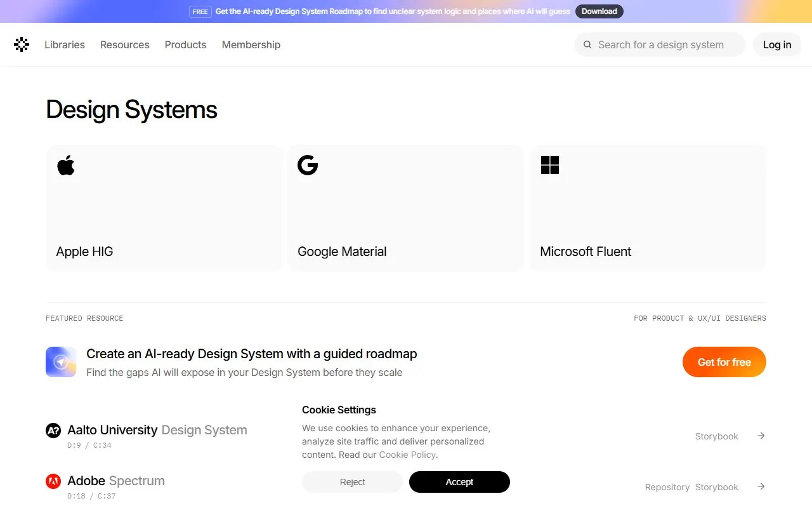This screenshot has width=812, height=508.
Task: Click FOR PRODUCT & UX/UI DESIGNERS label
Action: pos(700,318)
